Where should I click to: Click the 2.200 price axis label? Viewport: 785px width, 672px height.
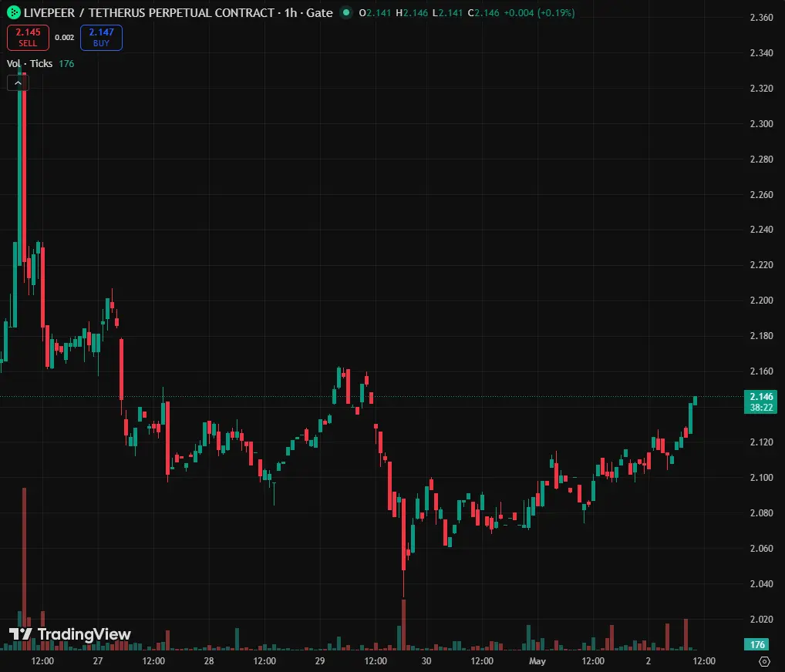click(x=761, y=301)
